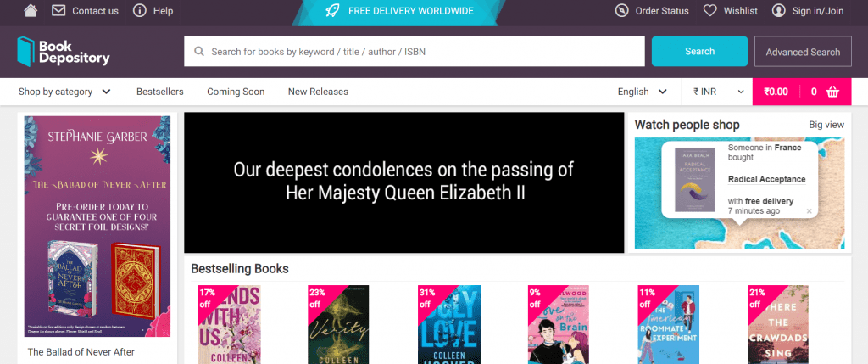Screen dimensions: 868x364
Task: Open the shopping basket icon
Action: [832, 92]
